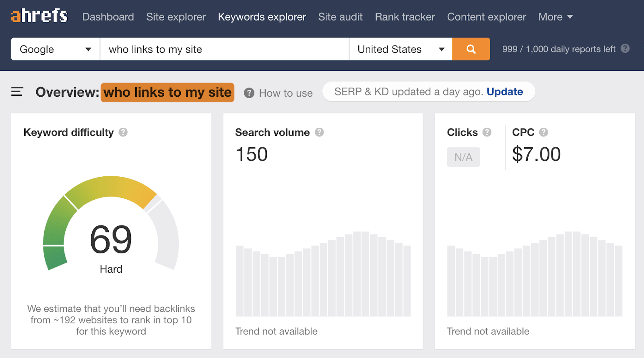Click help icon beside CPC label
This screenshot has width=644, height=358.
coord(543,132)
